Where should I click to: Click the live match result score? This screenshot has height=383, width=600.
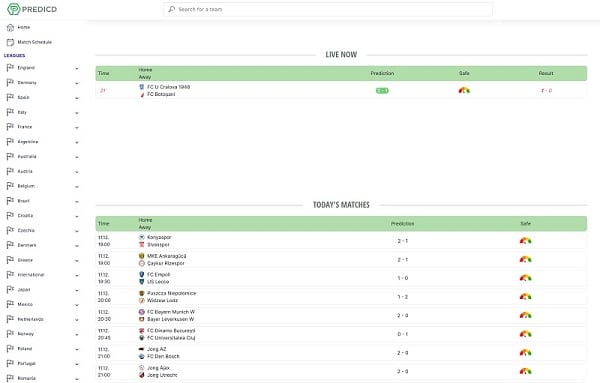546,91
